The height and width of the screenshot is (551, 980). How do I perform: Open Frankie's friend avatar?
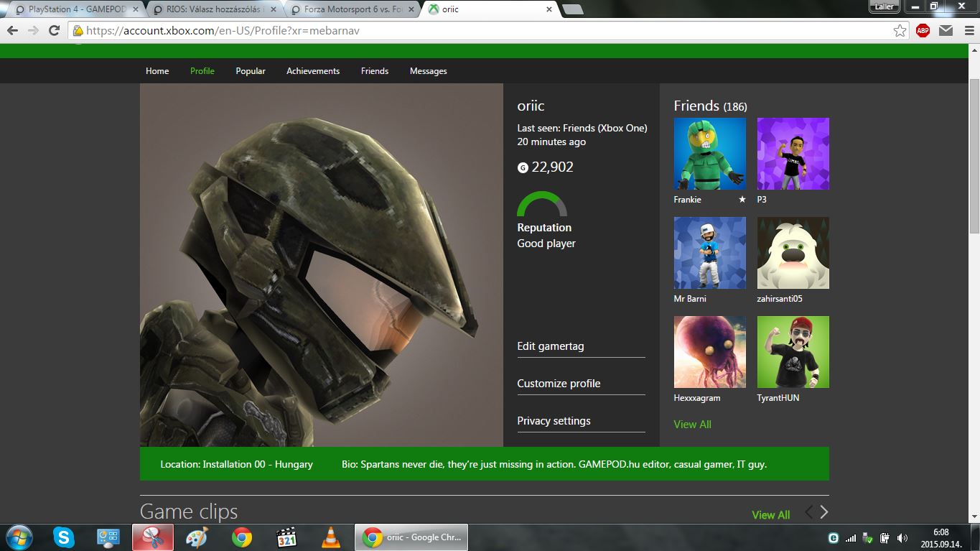tap(709, 154)
